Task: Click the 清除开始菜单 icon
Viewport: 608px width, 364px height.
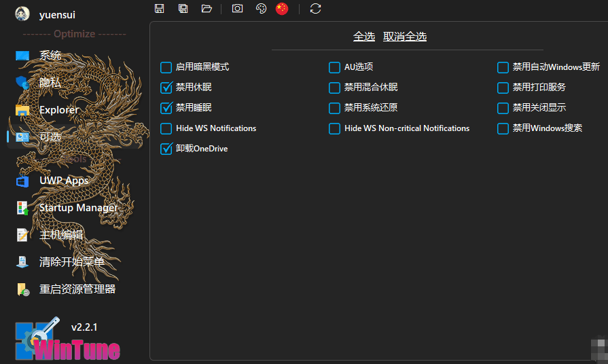Action: click(22, 262)
